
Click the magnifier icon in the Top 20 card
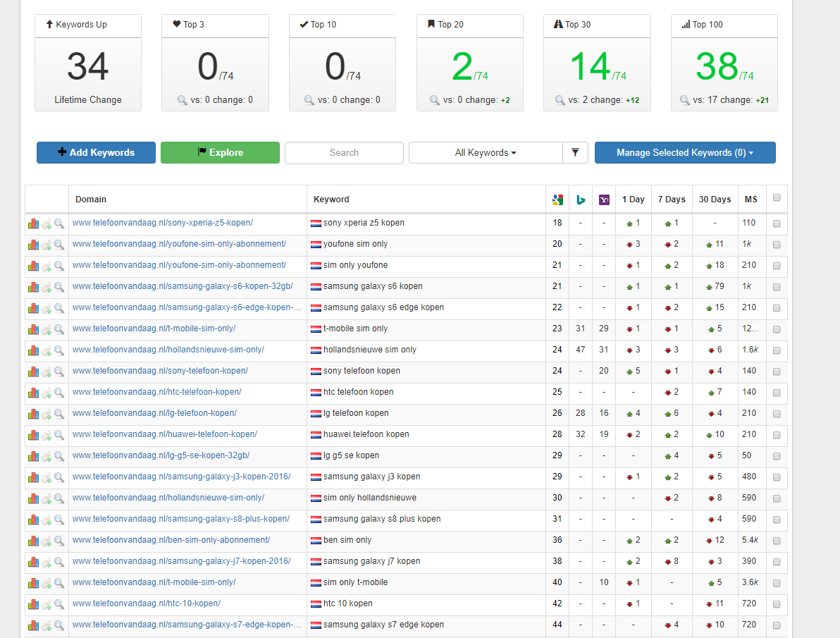[435, 99]
